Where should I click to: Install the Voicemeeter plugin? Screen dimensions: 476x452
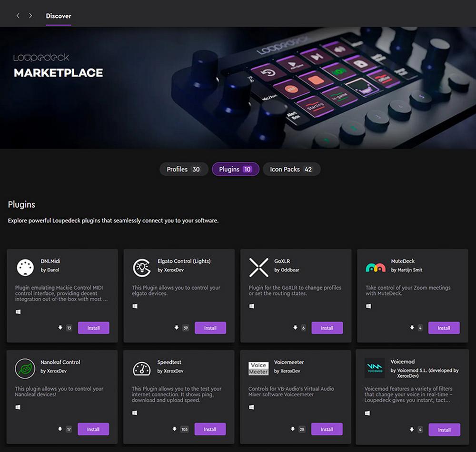tap(327, 429)
